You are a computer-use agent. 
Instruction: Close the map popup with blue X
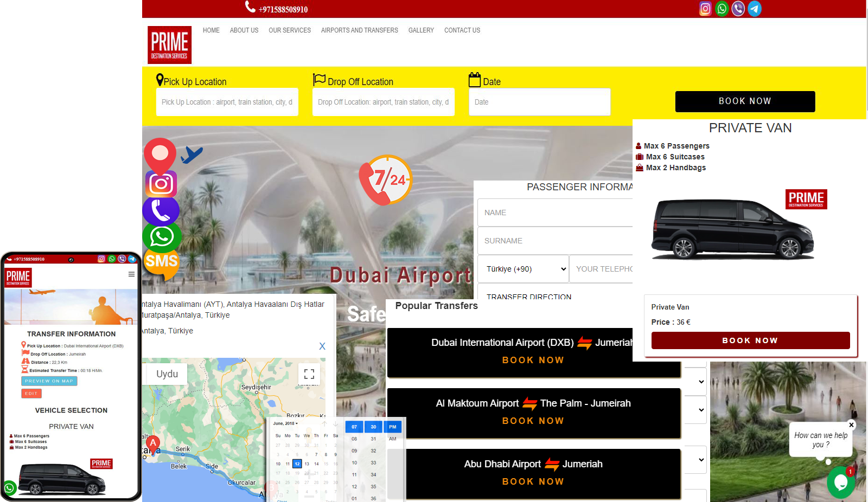point(322,346)
